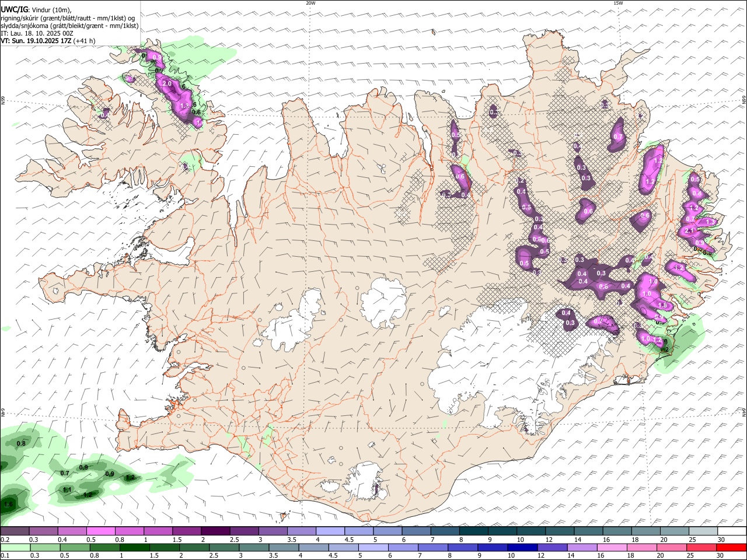Click the dusky mauve 0.2 snow legend swatch
The width and height of the screenshot is (747, 560).
point(15,531)
